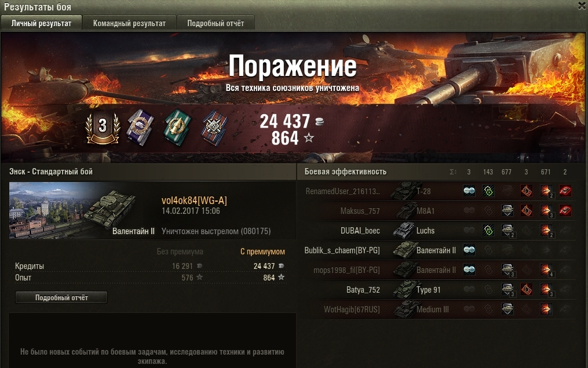Click the damage-dealt icon in the Medium III row
The width and height of the screenshot is (588, 368).
(546, 309)
